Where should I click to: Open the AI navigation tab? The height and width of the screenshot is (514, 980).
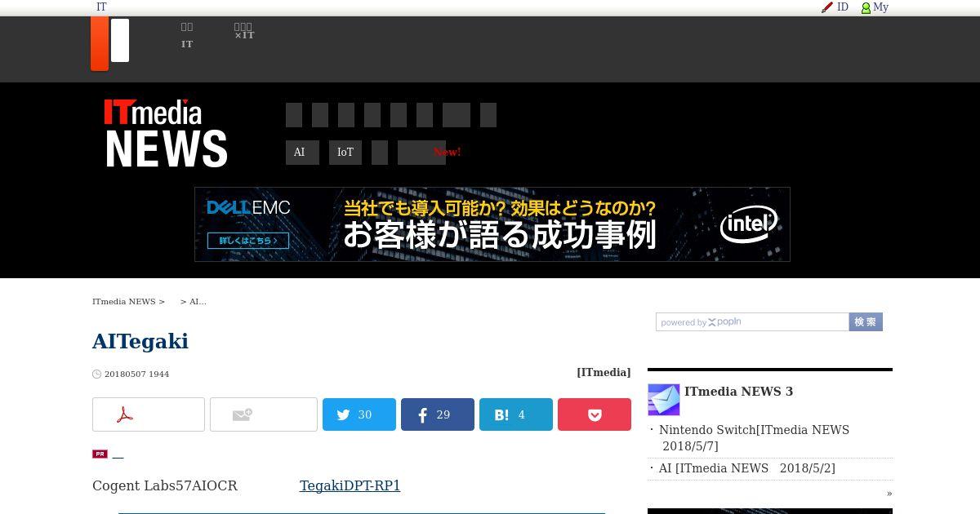coord(302,153)
